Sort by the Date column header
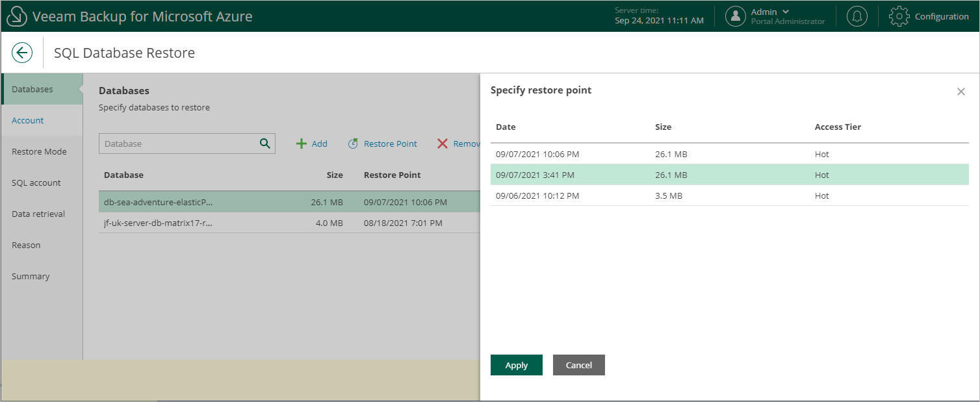The width and height of the screenshot is (980, 402). pyautogui.click(x=506, y=127)
